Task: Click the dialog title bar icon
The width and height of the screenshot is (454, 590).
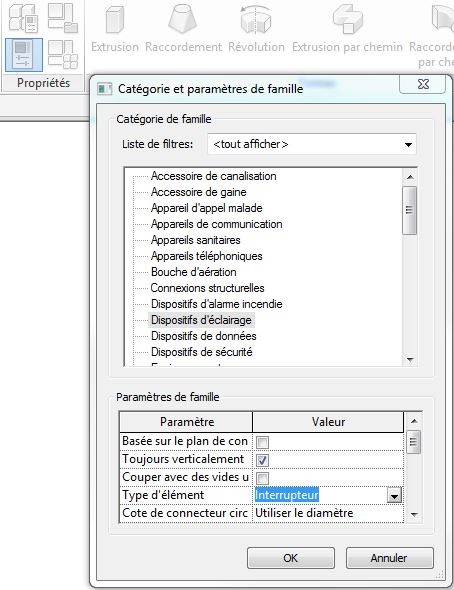Action: coord(104,89)
